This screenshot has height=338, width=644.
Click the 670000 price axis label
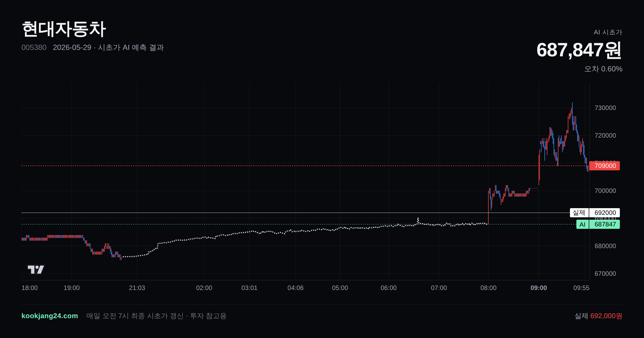click(605, 274)
